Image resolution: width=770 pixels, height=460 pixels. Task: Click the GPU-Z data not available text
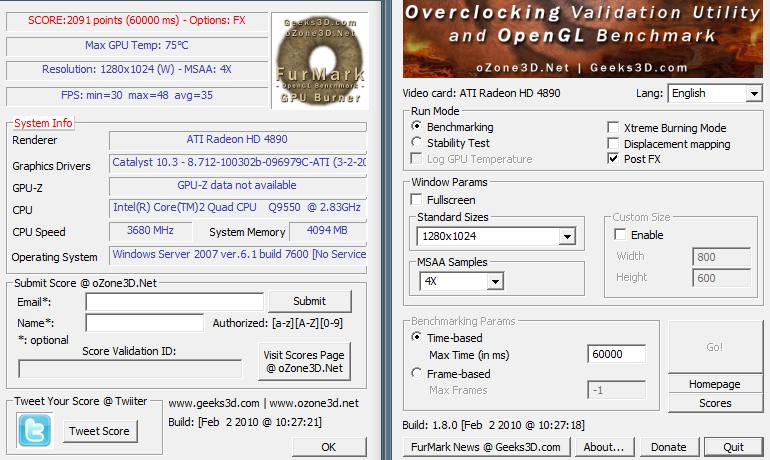237,185
